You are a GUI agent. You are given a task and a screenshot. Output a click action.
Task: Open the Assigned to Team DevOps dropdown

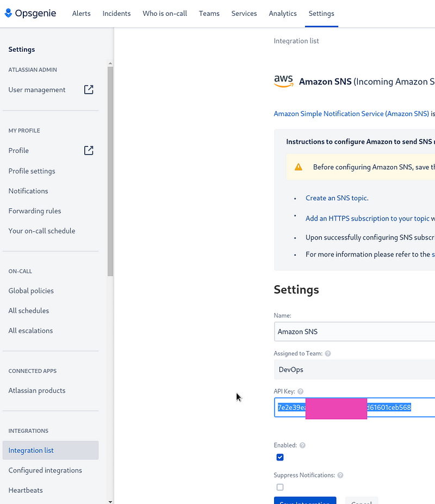click(355, 370)
